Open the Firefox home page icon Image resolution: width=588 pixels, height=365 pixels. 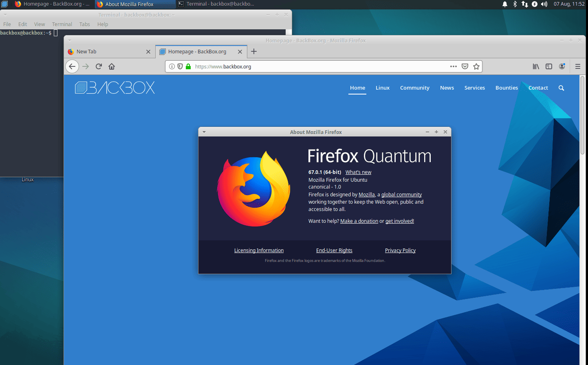pos(112,66)
